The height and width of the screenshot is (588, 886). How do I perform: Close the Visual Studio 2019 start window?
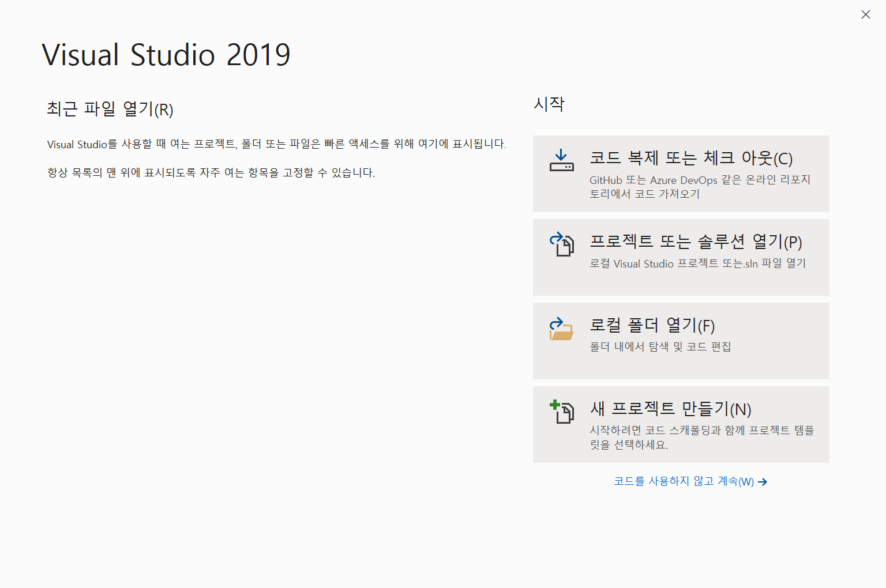865,14
